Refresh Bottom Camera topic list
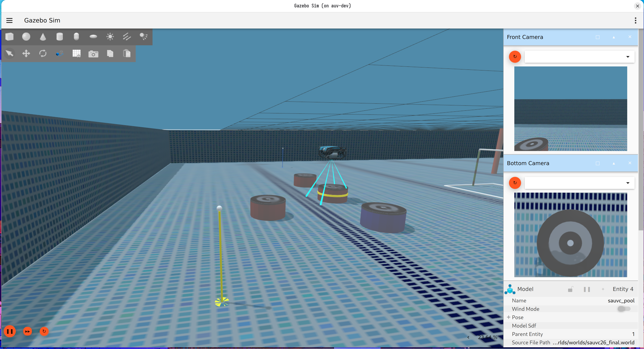644x349 pixels. pyautogui.click(x=515, y=183)
